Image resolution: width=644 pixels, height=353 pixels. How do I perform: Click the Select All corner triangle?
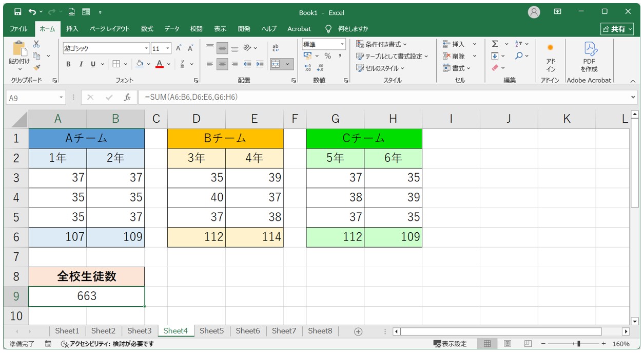click(x=19, y=119)
